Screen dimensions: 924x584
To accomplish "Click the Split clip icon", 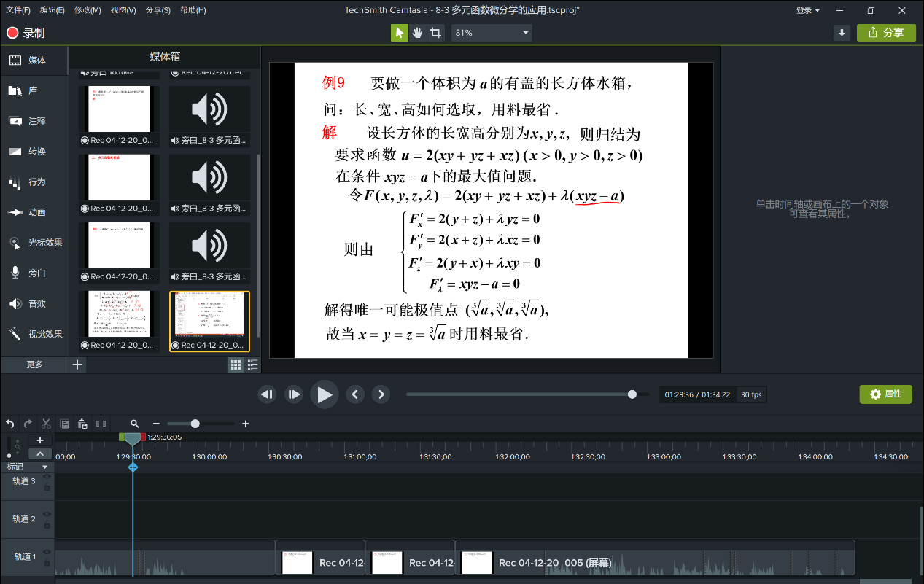I will point(101,424).
